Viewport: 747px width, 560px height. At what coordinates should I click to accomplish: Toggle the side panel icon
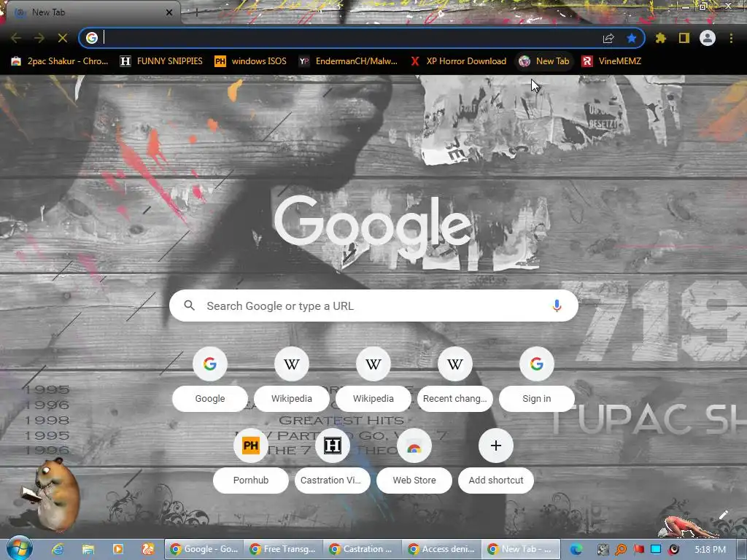(x=684, y=38)
